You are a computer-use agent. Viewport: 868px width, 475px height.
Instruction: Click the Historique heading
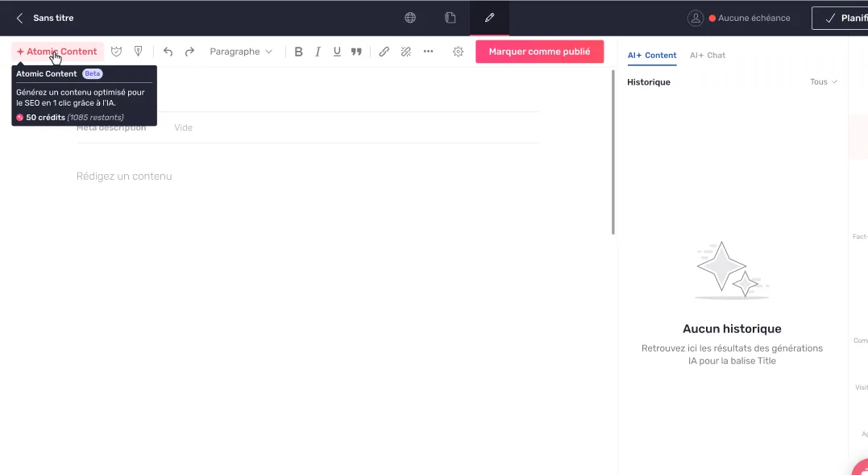click(x=649, y=82)
